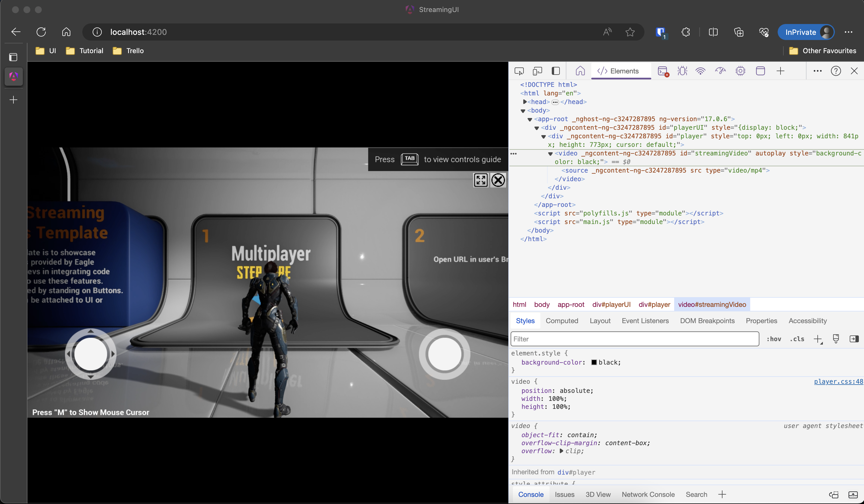The width and height of the screenshot is (864, 504).
Task: Open the Console tool with error badge
Action: point(663,71)
